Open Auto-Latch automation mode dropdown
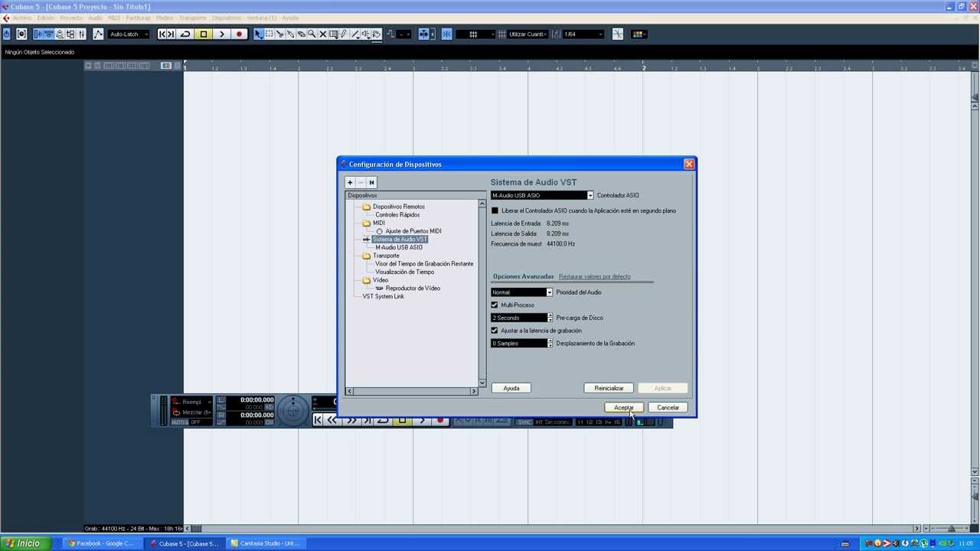This screenshot has height=551, width=980. (x=129, y=34)
